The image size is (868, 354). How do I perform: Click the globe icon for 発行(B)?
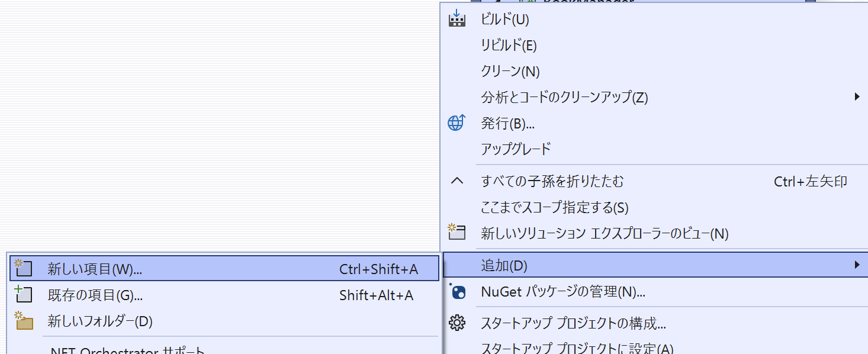point(456,123)
